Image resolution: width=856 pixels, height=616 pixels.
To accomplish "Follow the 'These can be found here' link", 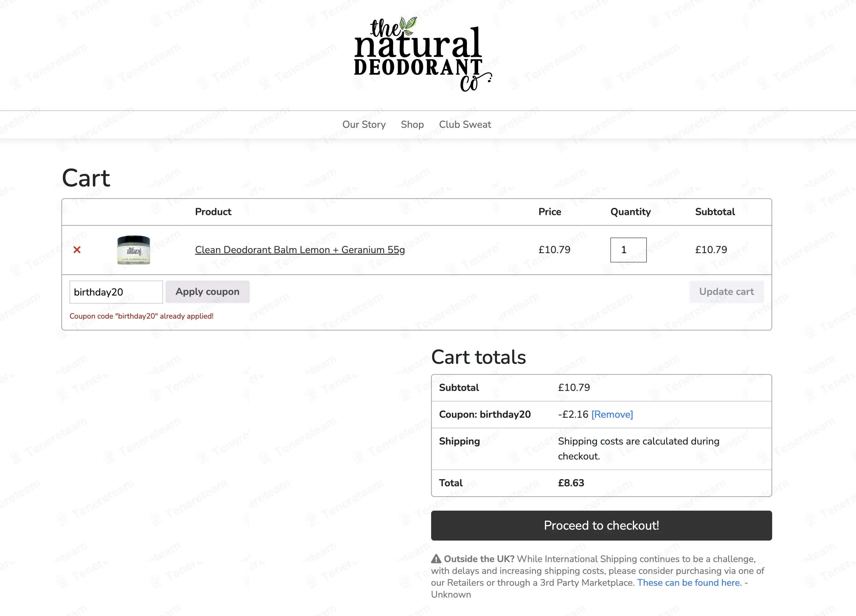I will [x=690, y=582].
